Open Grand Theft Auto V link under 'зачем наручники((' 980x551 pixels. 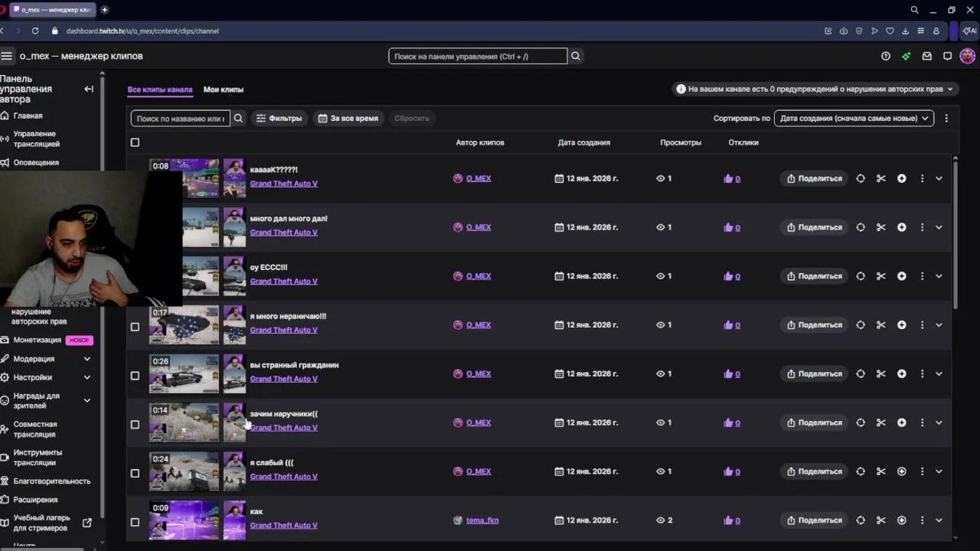283,428
